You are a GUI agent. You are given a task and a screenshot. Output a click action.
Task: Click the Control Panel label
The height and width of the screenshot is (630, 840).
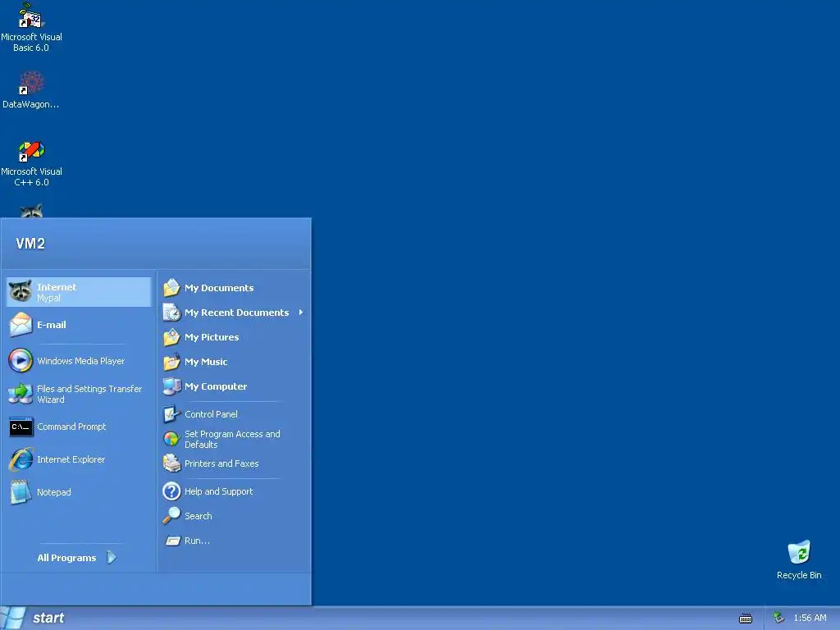(211, 414)
